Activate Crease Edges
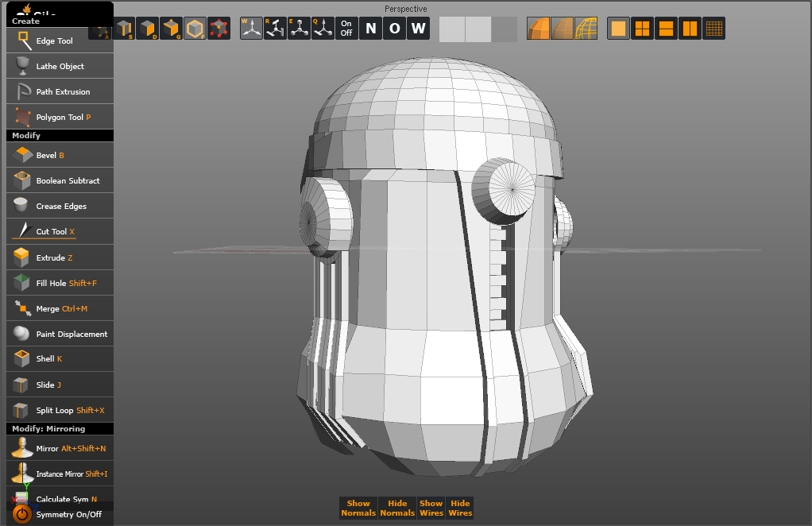 coord(60,206)
